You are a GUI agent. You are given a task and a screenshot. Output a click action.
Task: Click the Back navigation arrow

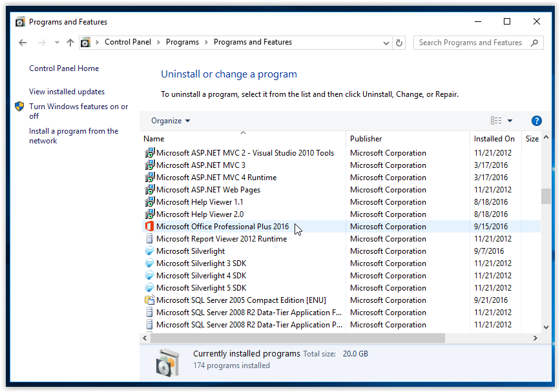tap(23, 43)
